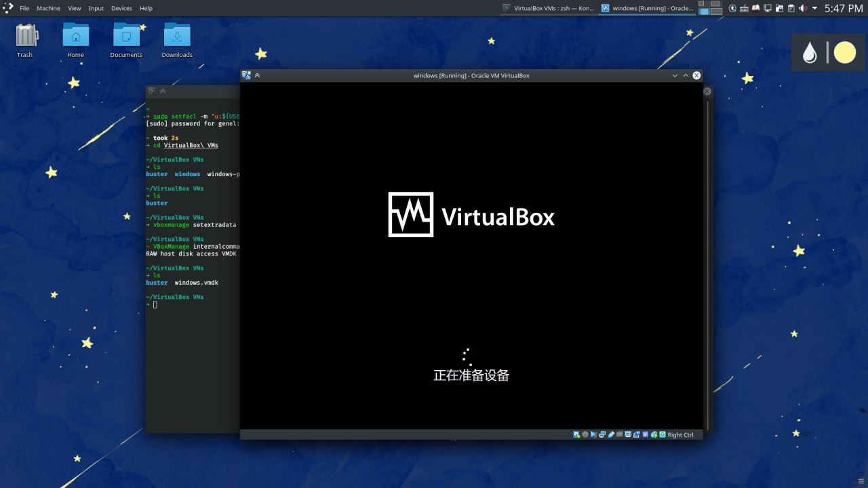Click the water drop icon in the desktop widget

pyautogui.click(x=810, y=53)
